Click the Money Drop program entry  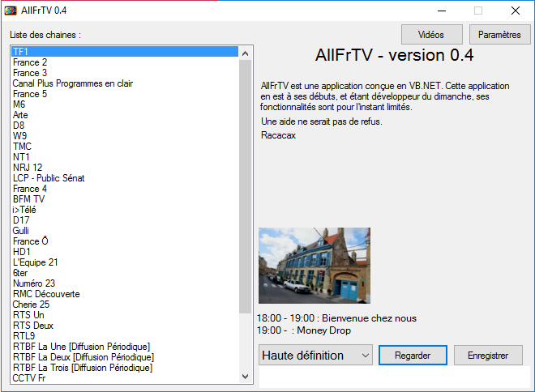tap(304, 330)
